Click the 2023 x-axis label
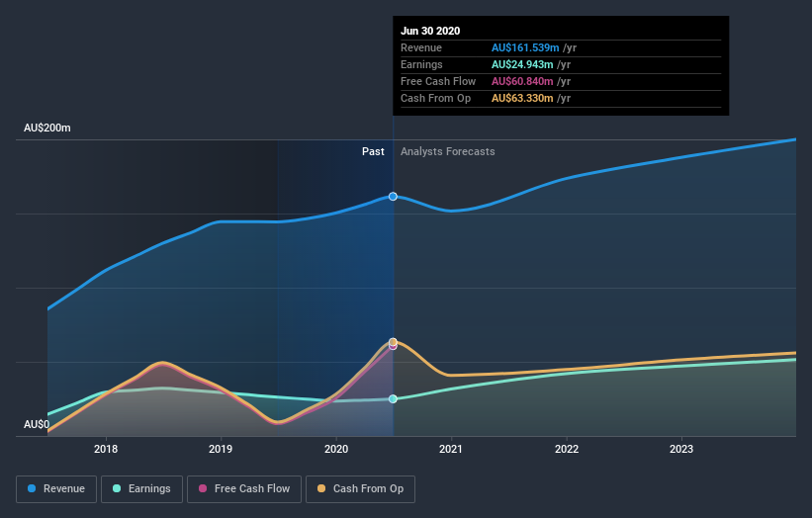 click(x=681, y=449)
